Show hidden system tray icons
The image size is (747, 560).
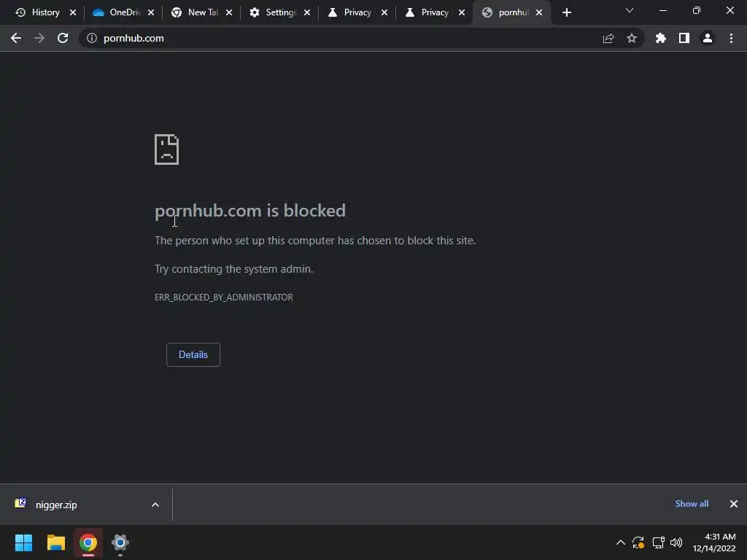(621, 542)
